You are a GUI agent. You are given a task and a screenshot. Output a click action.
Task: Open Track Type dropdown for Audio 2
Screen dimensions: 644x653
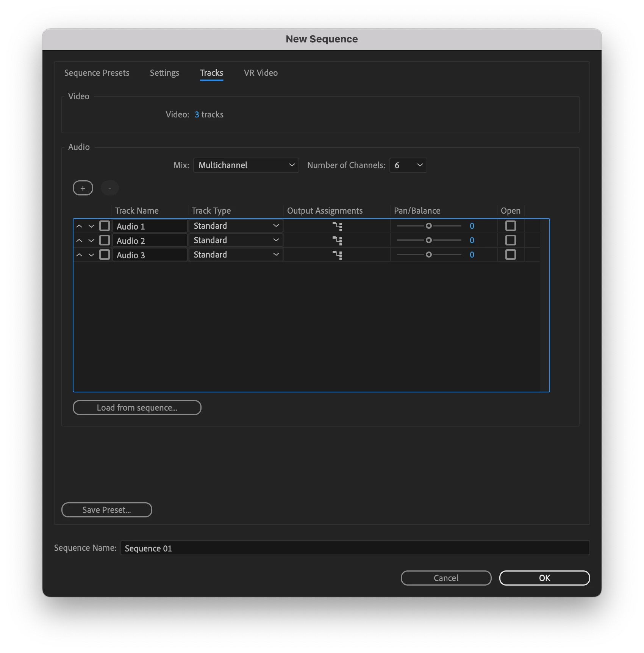coord(236,240)
